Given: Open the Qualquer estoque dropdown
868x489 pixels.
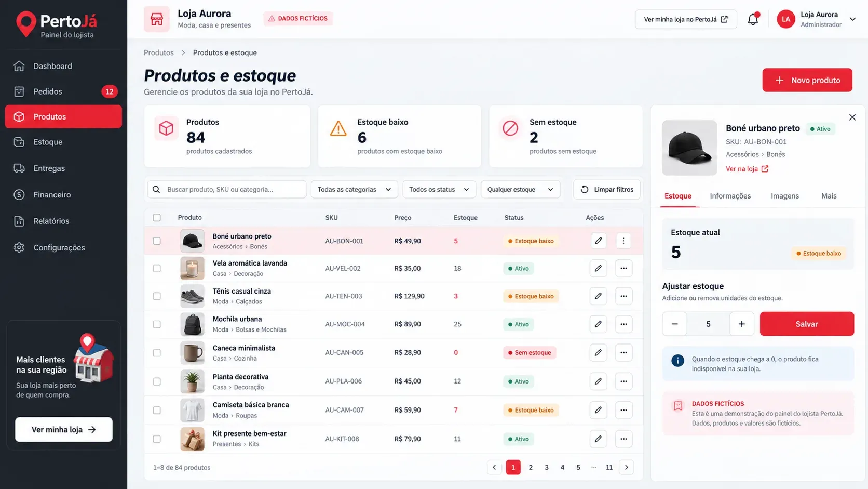Looking at the screenshot, I should pos(520,189).
